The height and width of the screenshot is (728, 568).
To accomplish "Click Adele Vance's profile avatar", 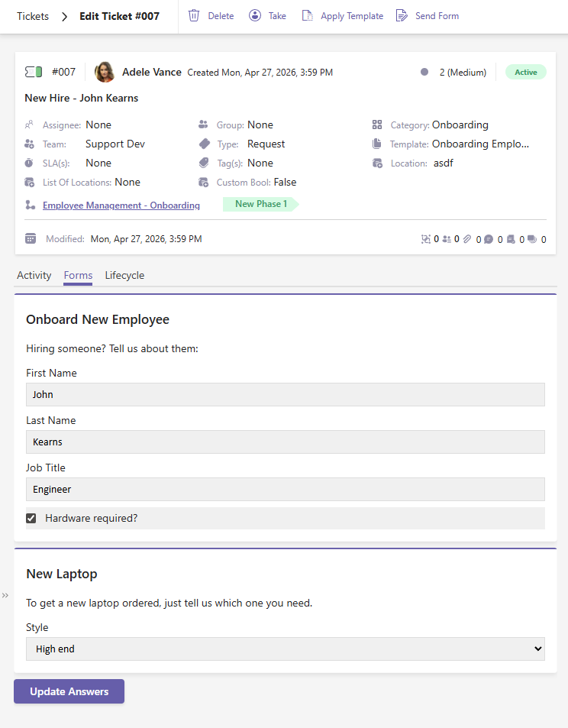I will point(105,72).
